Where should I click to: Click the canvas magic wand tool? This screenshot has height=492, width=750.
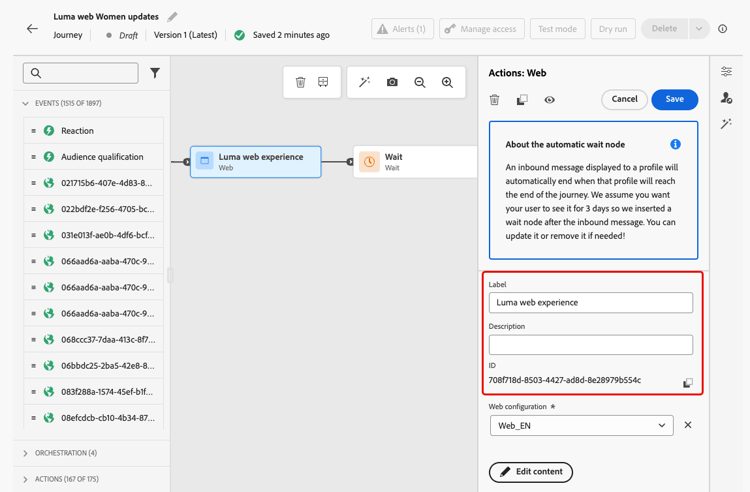click(x=364, y=82)
